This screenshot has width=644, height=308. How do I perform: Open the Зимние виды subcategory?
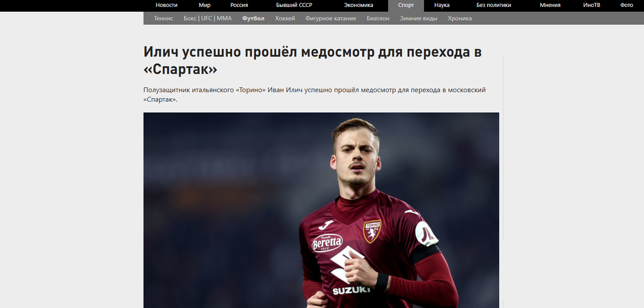[x=419, y=18]
